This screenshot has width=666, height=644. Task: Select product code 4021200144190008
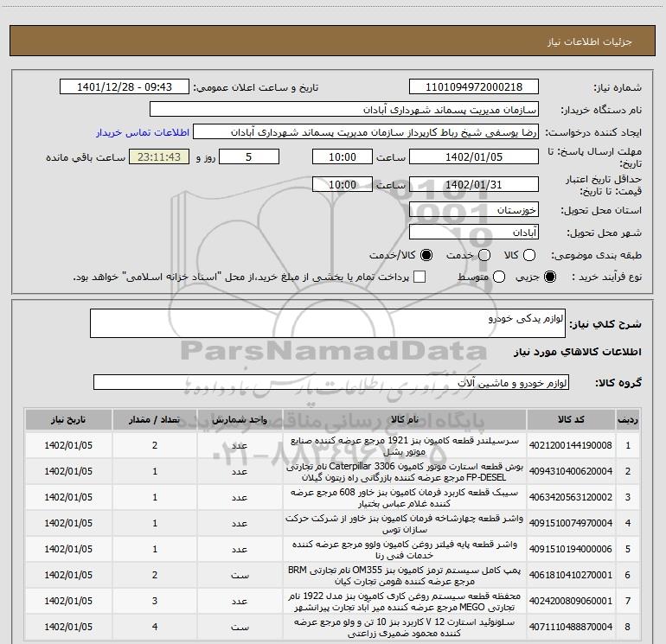coord(571,445)
